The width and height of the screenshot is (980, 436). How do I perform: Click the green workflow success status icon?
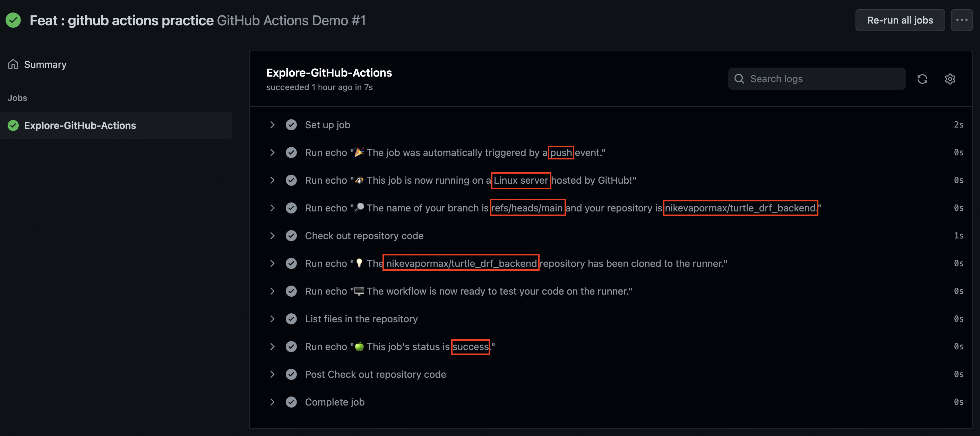coord(13,20)
